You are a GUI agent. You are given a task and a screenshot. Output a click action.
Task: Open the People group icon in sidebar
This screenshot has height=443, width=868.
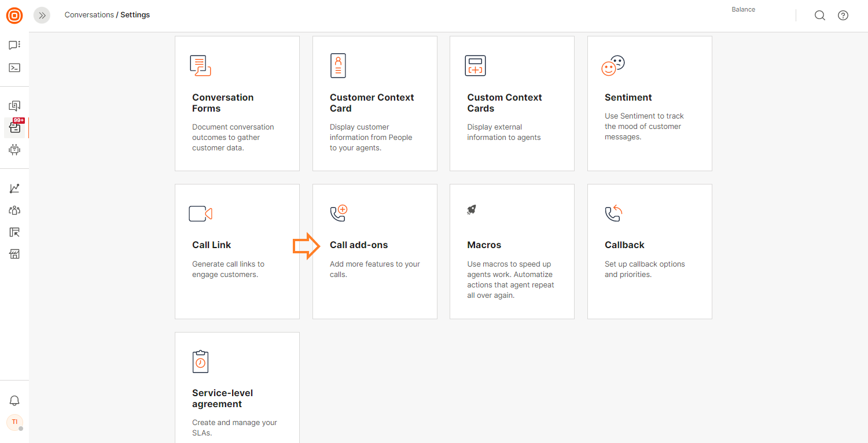point(14,211)
